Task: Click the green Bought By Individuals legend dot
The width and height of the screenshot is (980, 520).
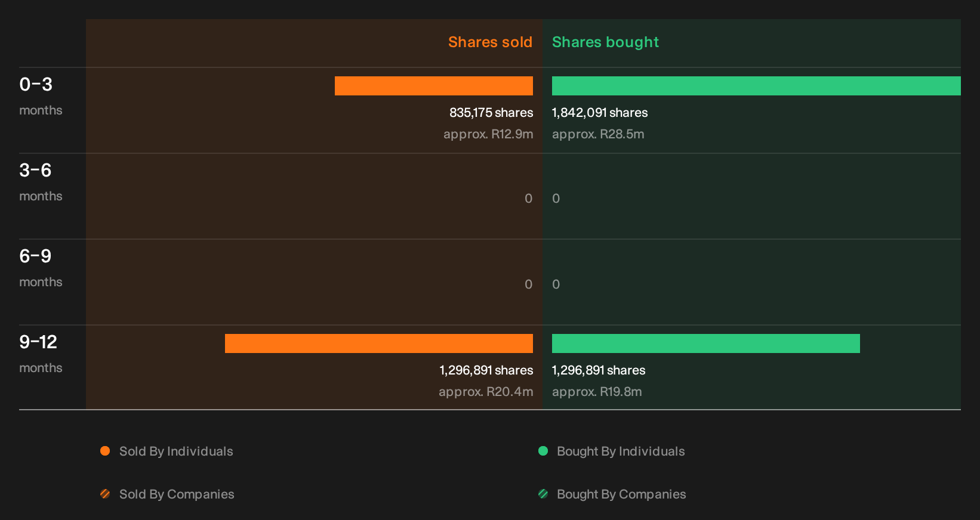Action: (543, 451)
